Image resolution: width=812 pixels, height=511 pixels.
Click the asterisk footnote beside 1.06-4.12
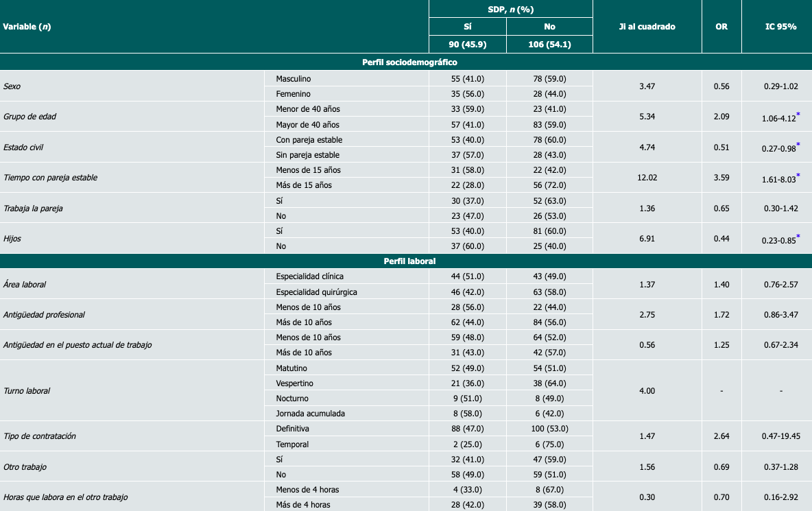pos(798,115)
